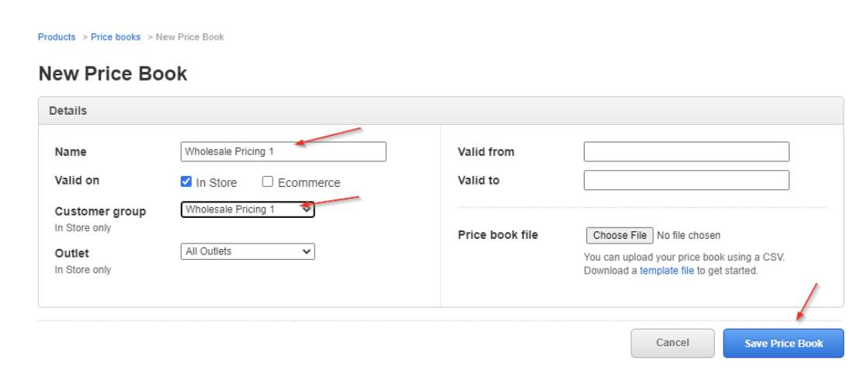Click the 'No file chosen' text
This screenshot has width=868, height=391.
689,235
